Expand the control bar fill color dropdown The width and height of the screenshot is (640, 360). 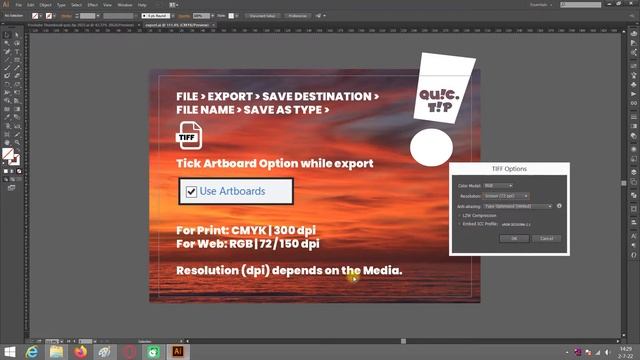click(x=40, y=16)
